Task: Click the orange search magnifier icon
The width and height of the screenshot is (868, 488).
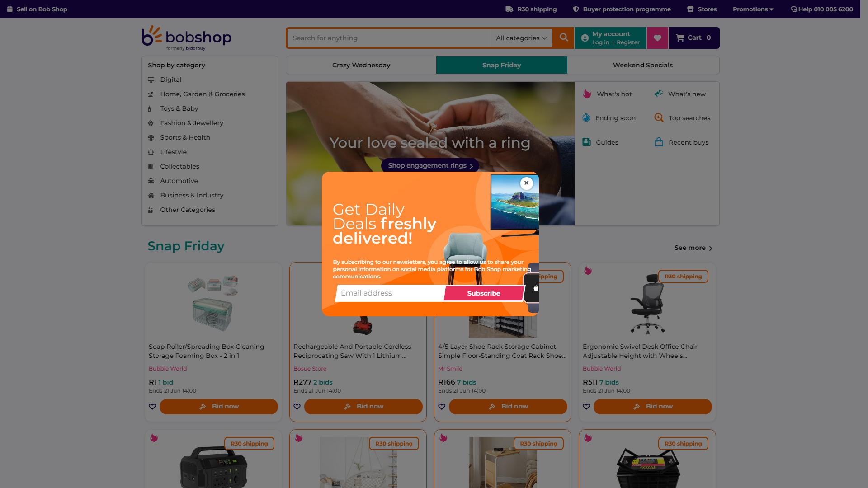Action: coord(564,38)
